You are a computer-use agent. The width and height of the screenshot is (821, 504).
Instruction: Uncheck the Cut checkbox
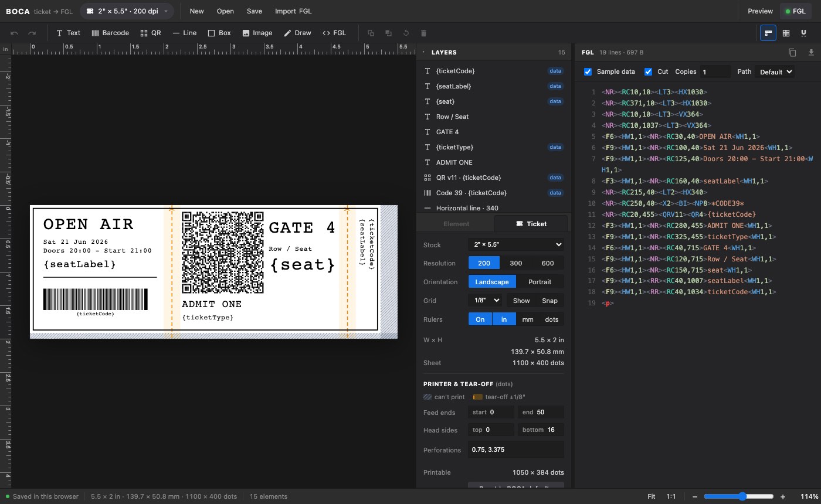coord(649,71)
